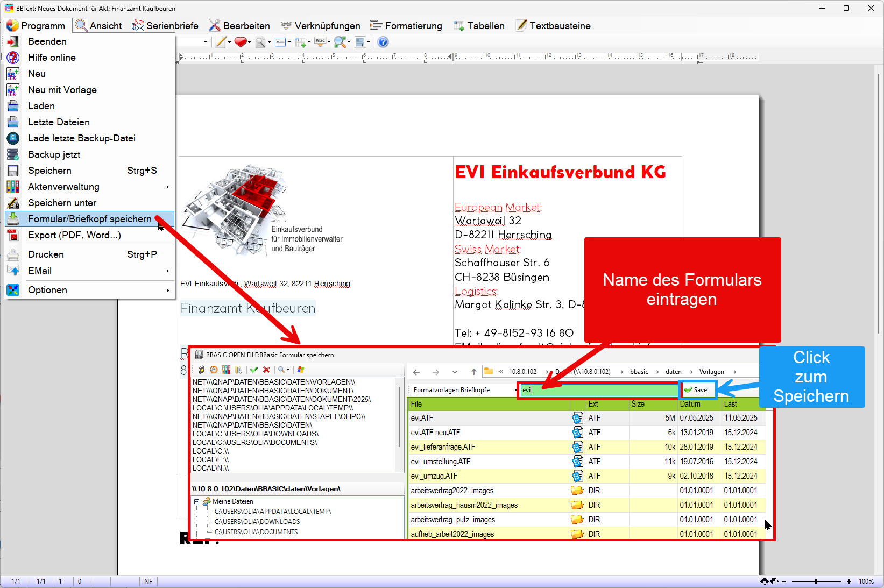Choose Drucken menu entry
Viewport: 884px width, 588px height.
(x=89, y=254)
